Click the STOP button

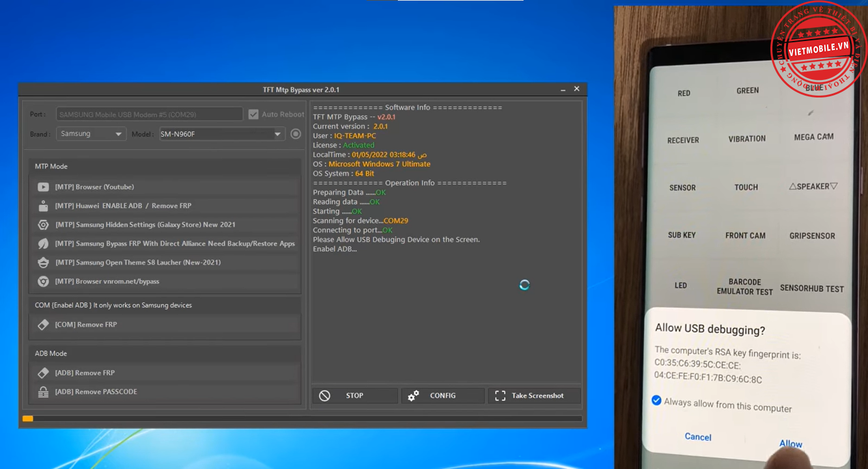tap(355, 395)
